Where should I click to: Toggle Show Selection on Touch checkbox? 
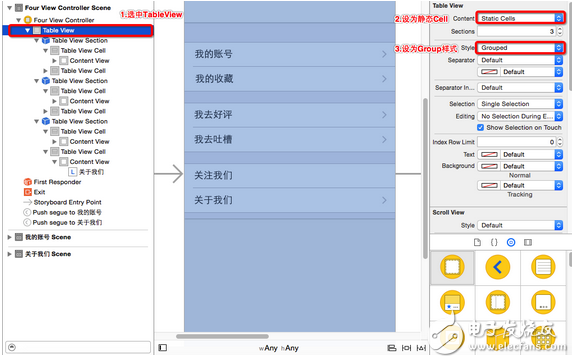[x=480, y=128]
